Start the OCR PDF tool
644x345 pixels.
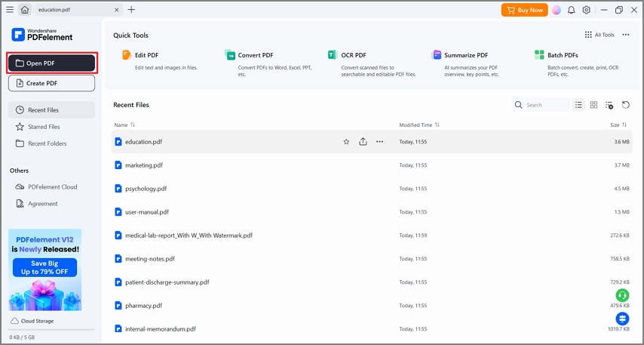[x=353, y=55]
